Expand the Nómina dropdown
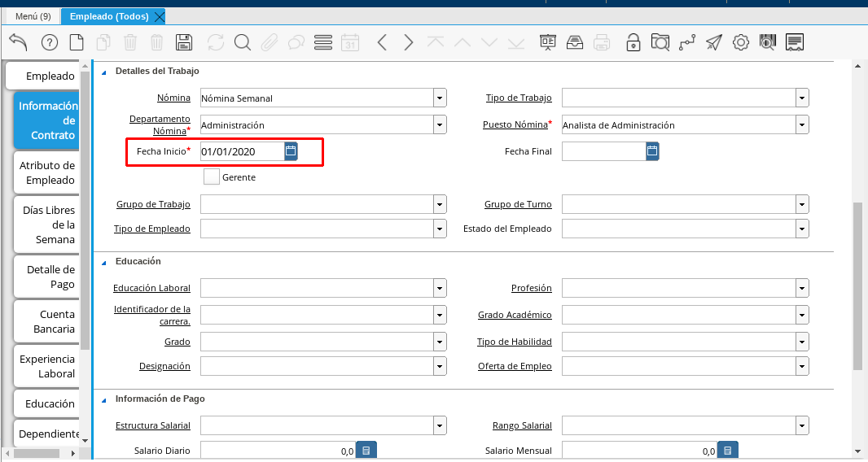Screen dimensions: 868x462 click(x=440, y=98)
